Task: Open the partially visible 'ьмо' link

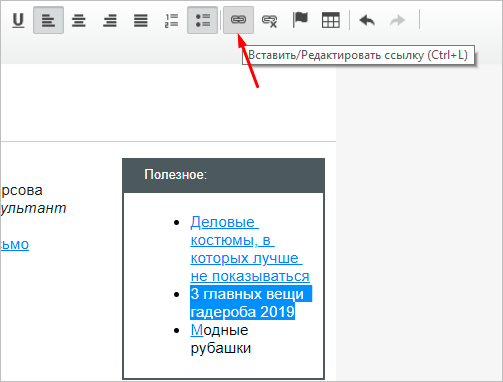Action: pos(14,244)
